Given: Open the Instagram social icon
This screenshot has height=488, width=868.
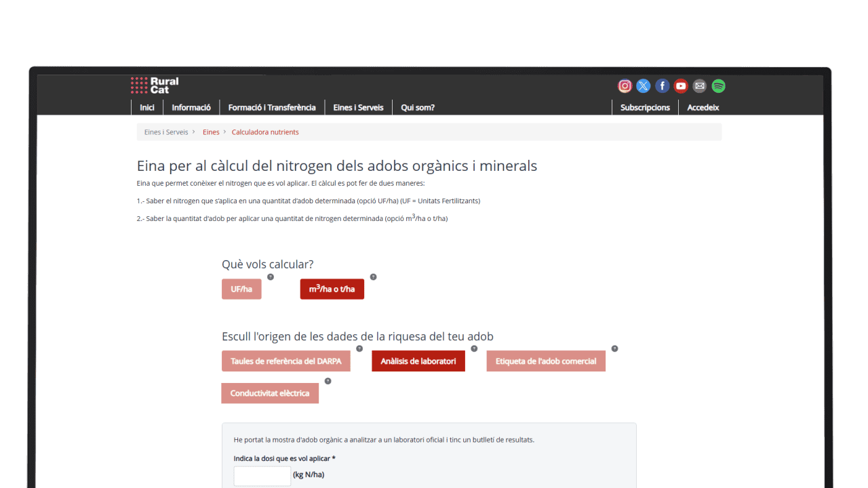Looking at the screenshot, I should point(625,86).
